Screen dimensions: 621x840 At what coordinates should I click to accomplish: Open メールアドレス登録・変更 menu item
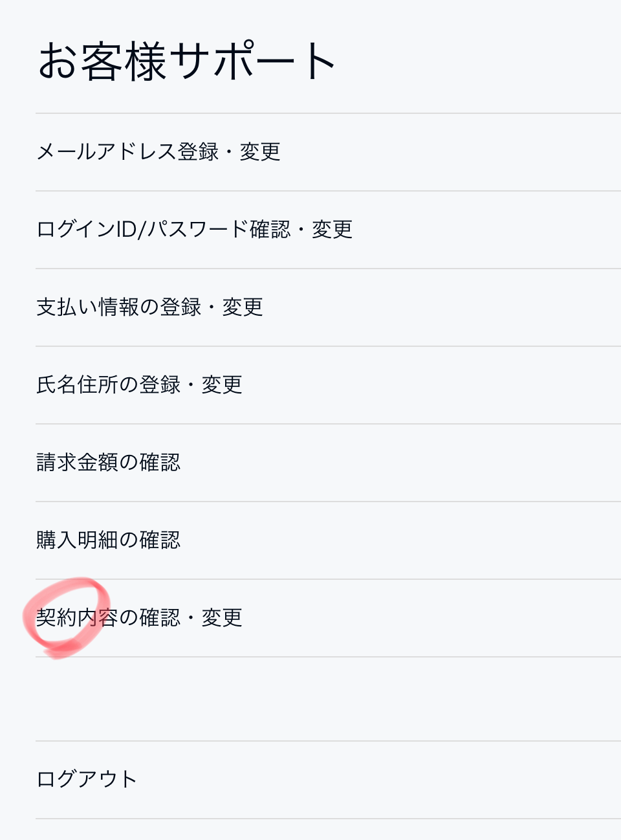pos(328,152)
